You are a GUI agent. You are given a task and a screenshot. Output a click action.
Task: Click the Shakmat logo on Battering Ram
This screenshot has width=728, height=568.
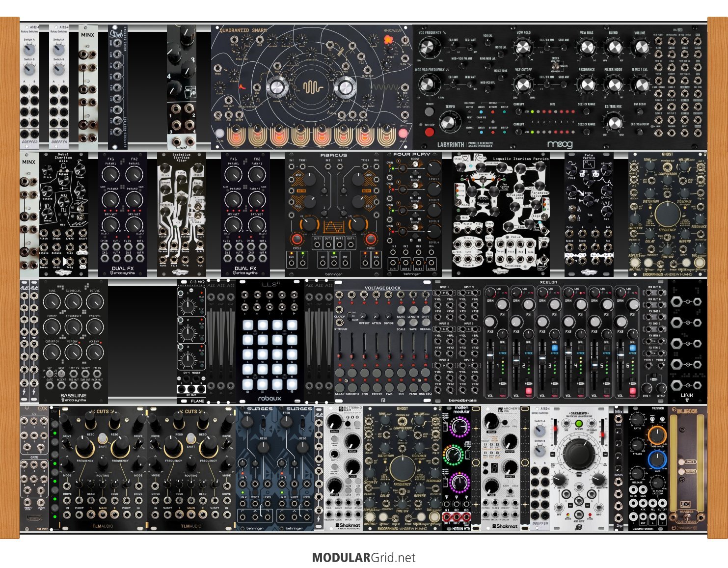click(348, 525)
